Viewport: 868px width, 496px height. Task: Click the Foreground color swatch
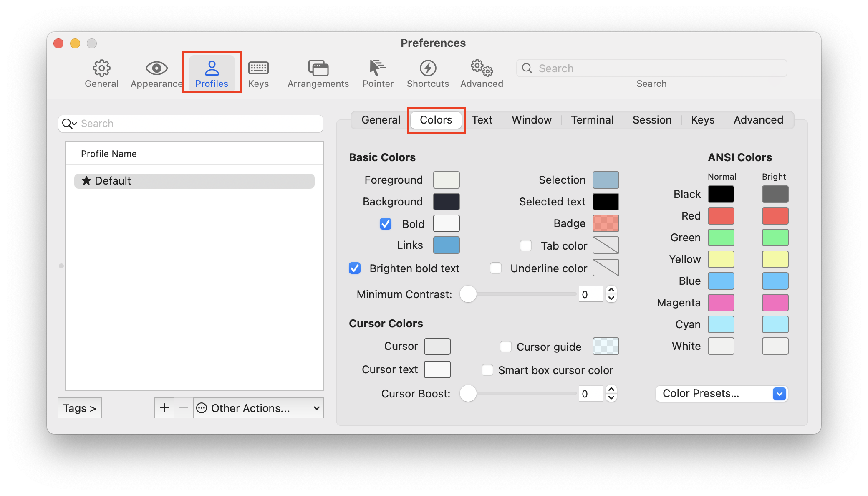(446, 180)
